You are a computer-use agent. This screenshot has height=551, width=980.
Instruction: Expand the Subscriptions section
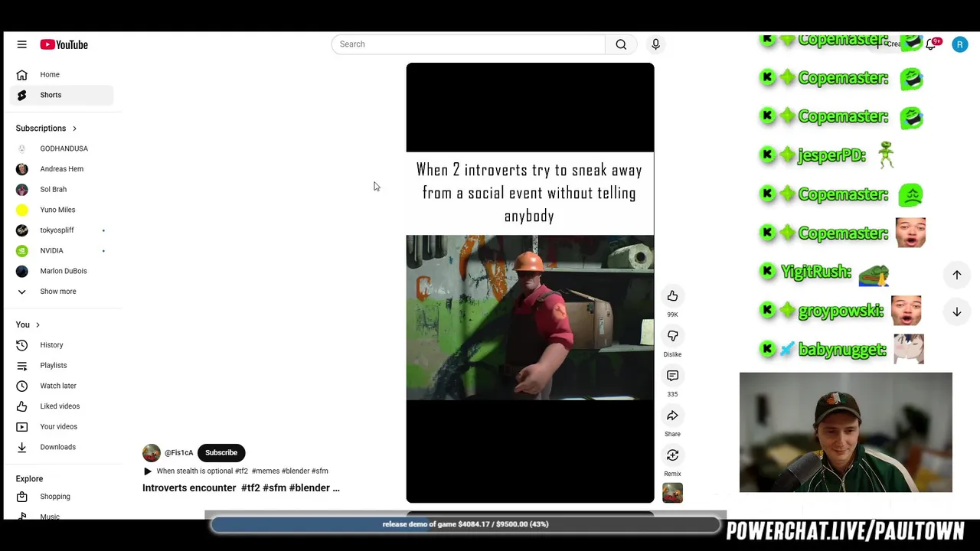point(46,128)
